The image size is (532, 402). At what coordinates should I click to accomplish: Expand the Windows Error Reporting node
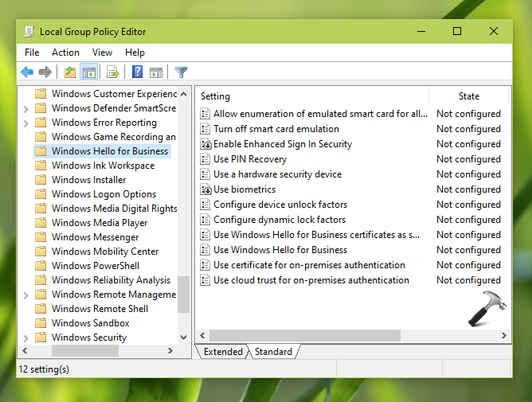pos(26,123)
